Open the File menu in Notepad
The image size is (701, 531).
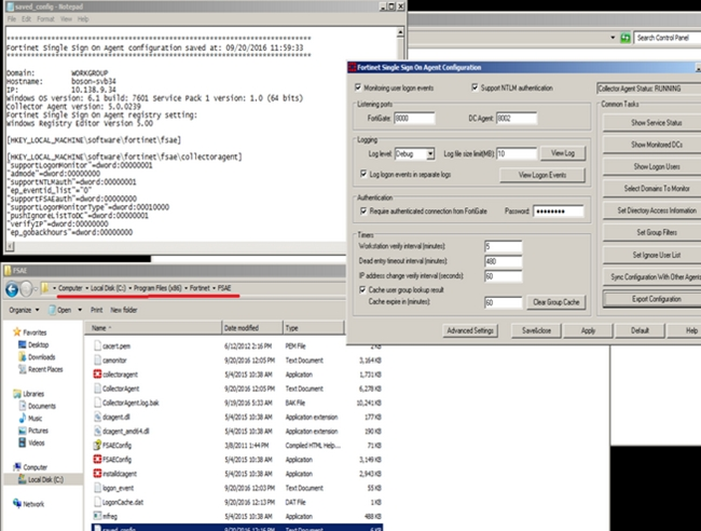click(10, 18)
